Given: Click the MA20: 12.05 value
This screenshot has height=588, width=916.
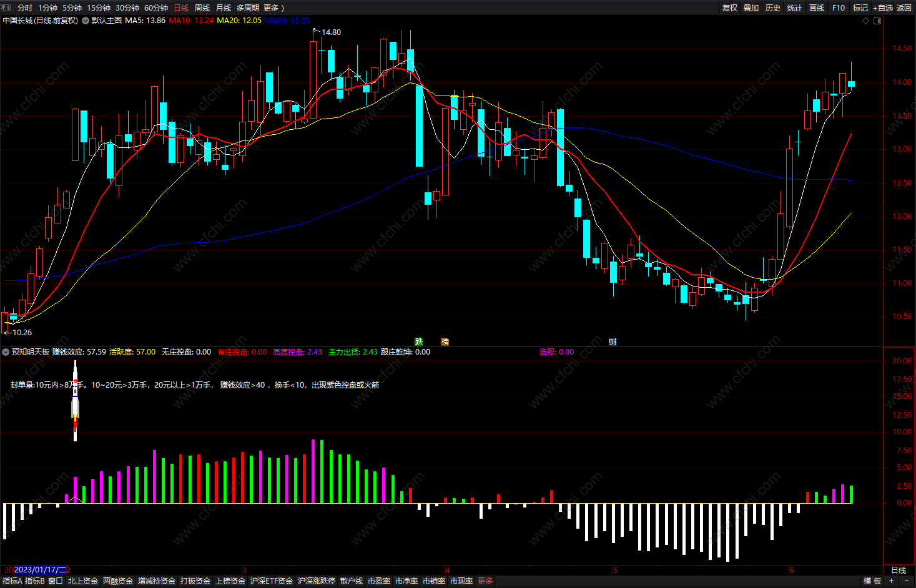Looking at the screenshot, I should [239, 21].
